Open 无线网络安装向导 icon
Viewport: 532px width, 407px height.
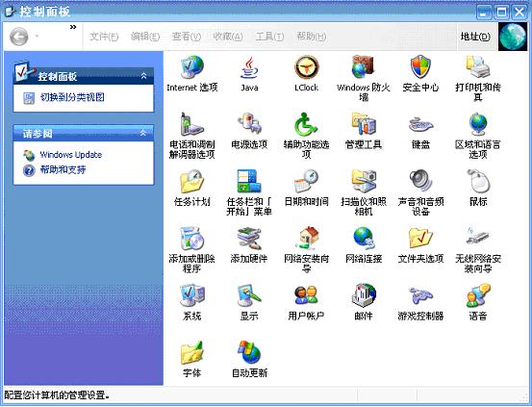(478, 237)
